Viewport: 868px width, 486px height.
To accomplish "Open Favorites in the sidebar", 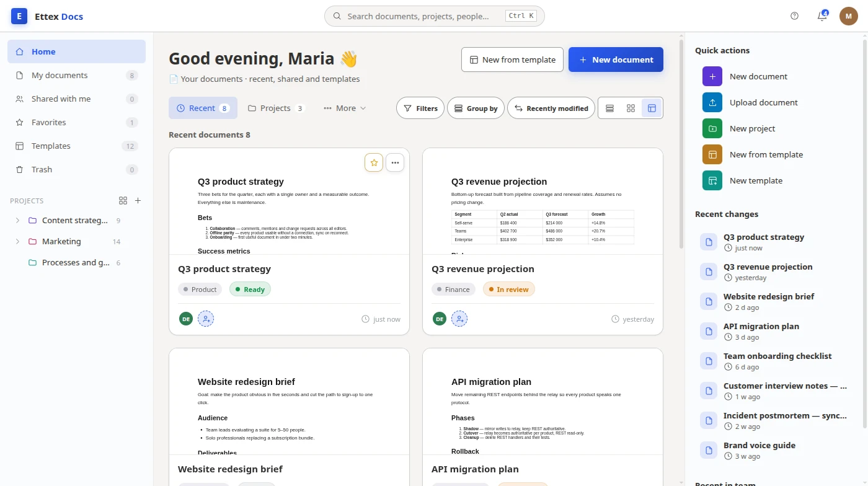I will 76,122.
